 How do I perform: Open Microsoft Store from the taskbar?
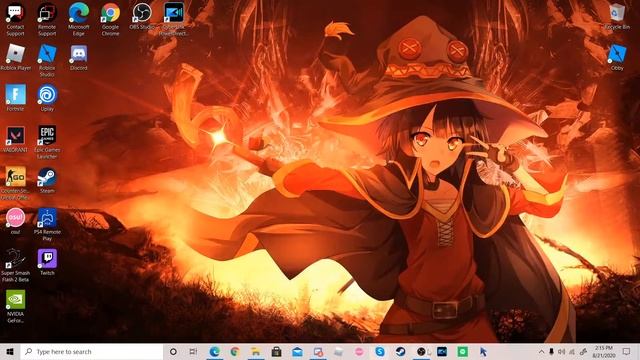[x=276, y=351]
